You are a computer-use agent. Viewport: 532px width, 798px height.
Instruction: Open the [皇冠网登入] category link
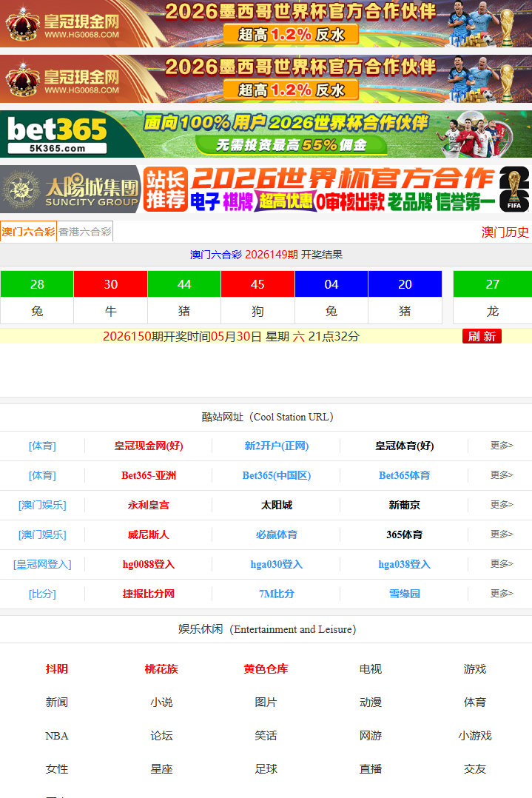42,564
